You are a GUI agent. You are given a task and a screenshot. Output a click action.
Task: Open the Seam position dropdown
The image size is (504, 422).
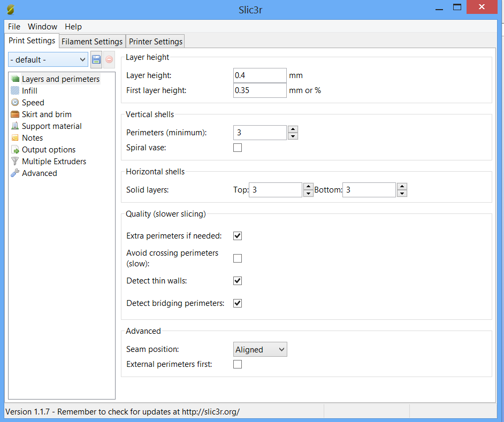point(261,350)
